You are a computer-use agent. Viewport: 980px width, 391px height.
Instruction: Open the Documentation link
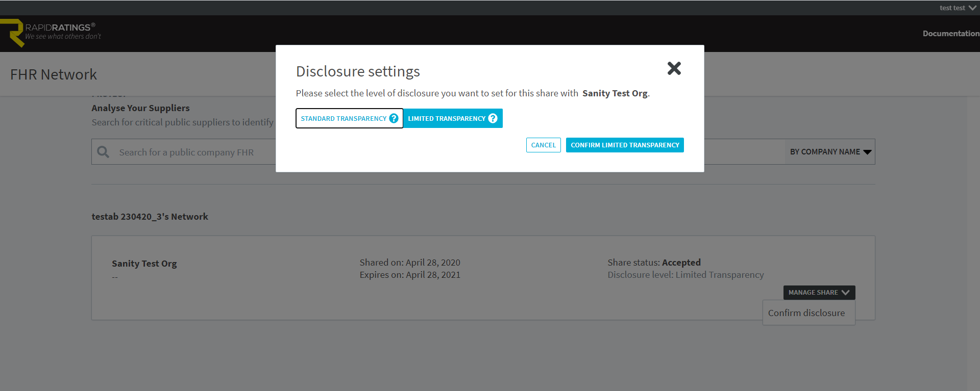coord(951,34)
